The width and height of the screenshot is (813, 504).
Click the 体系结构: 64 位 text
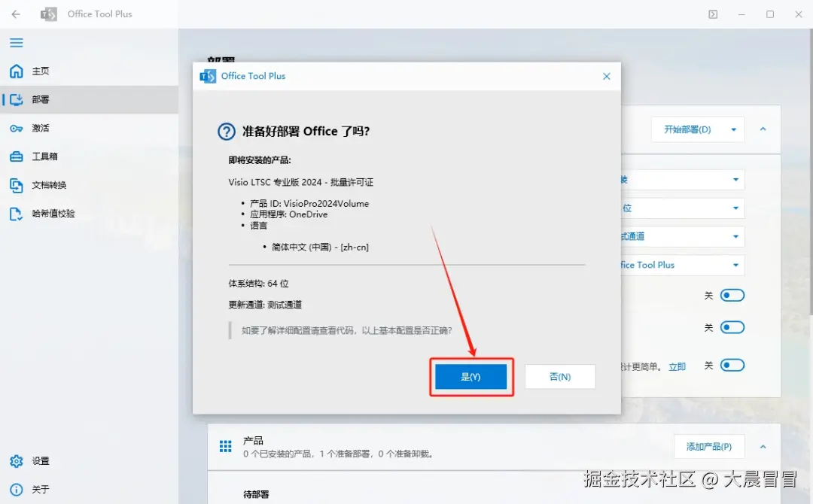coord(259,284)
